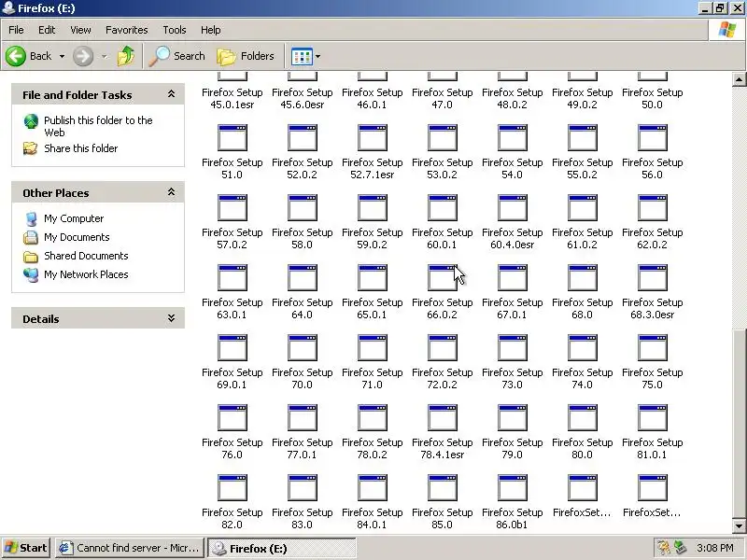This screenshot has width=747, height=560.
Task: Select the Firefox Setup 57.0.2 icon
Action: [232, 207]
